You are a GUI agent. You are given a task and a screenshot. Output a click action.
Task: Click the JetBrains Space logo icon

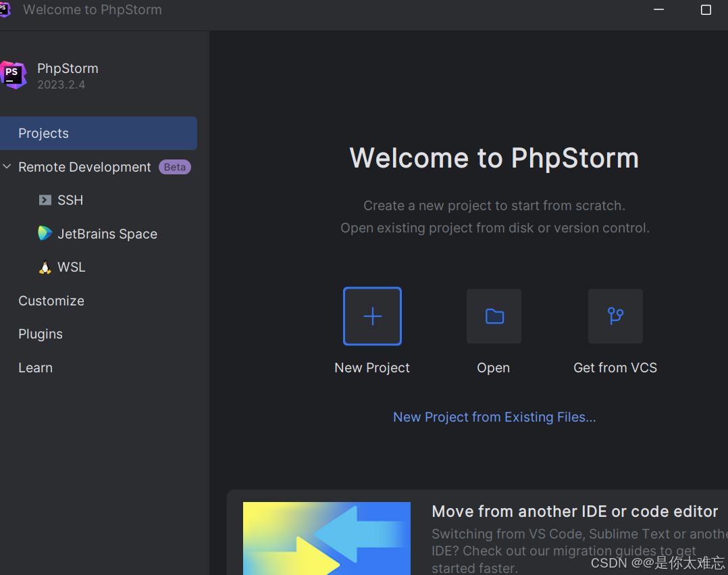(x=45, y=233)
